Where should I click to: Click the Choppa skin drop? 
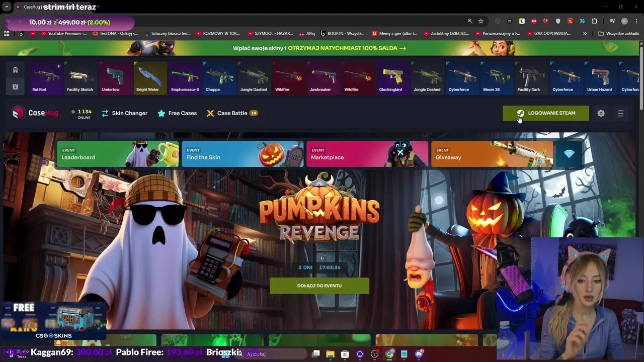point(219,78)
